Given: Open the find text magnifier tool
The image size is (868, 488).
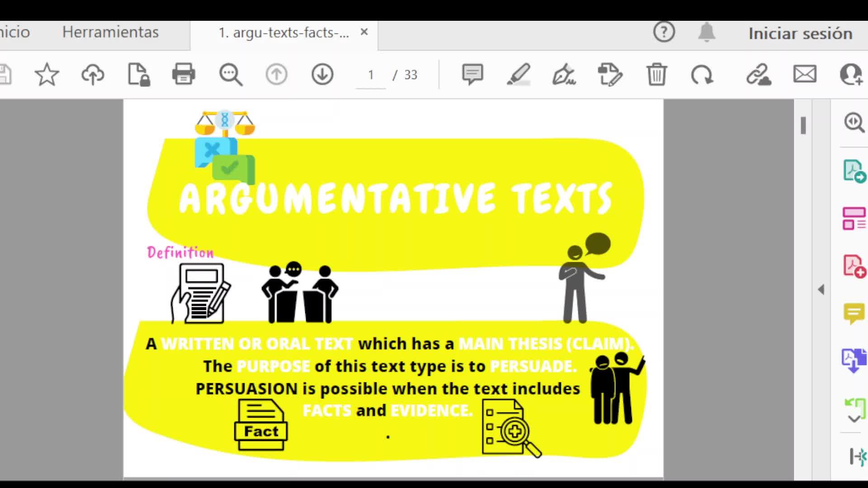Looking at the screenshot, I should [231, 75].
